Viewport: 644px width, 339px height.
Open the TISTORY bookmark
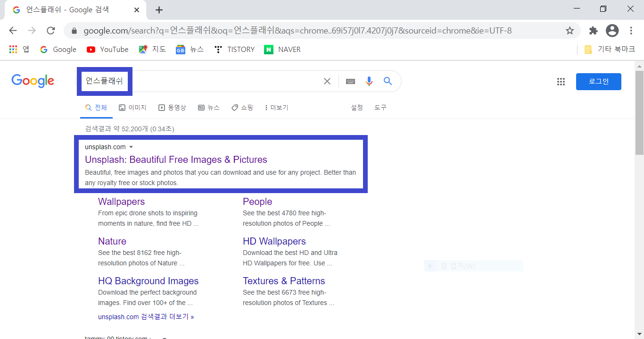[234, 49]
